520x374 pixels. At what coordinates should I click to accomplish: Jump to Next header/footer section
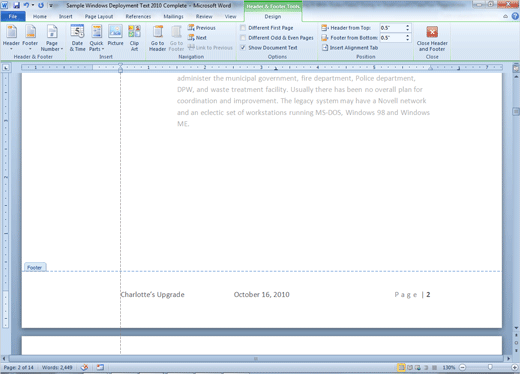pos(197,38)
